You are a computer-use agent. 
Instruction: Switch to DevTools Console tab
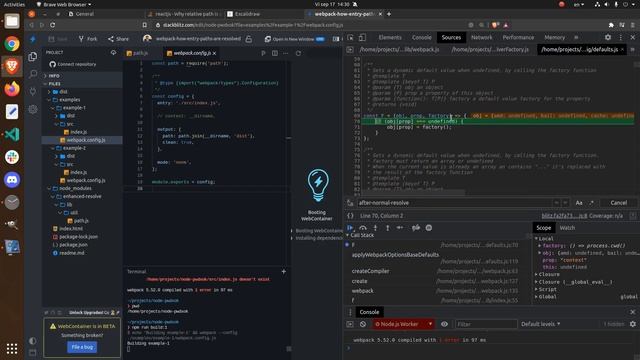click(421, 38)
